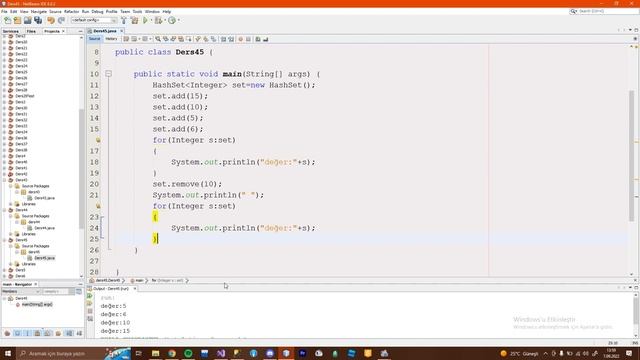Image resolution: width=640 pixels, height=360 pixels.
Task: Click the New Project toolbar icon
Action: point(17,20)
